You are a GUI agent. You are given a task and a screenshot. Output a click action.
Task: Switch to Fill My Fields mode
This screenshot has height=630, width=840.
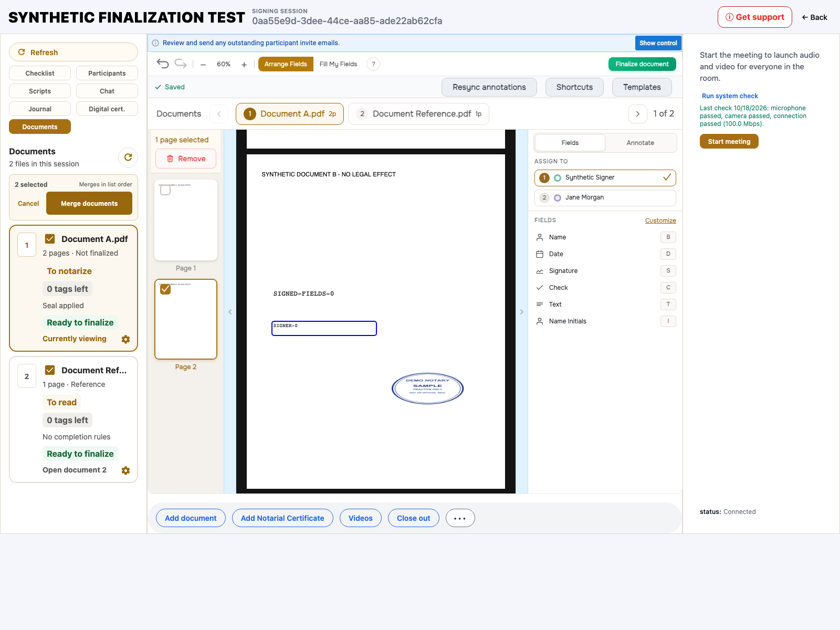[x=338, y=64]
